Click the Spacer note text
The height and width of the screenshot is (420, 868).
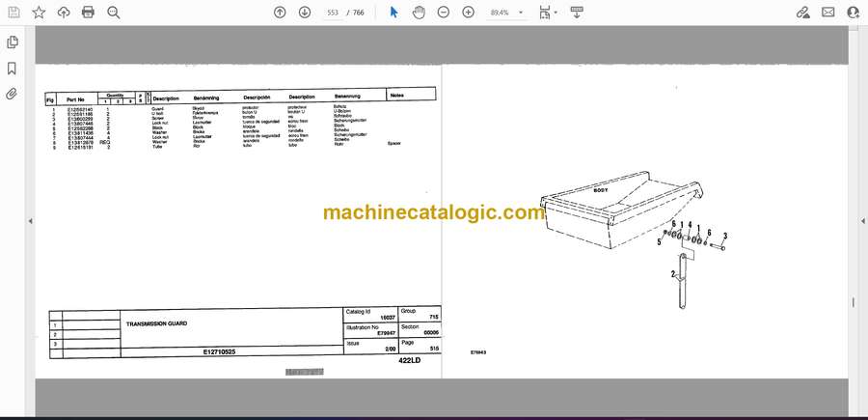click(394, 143)
